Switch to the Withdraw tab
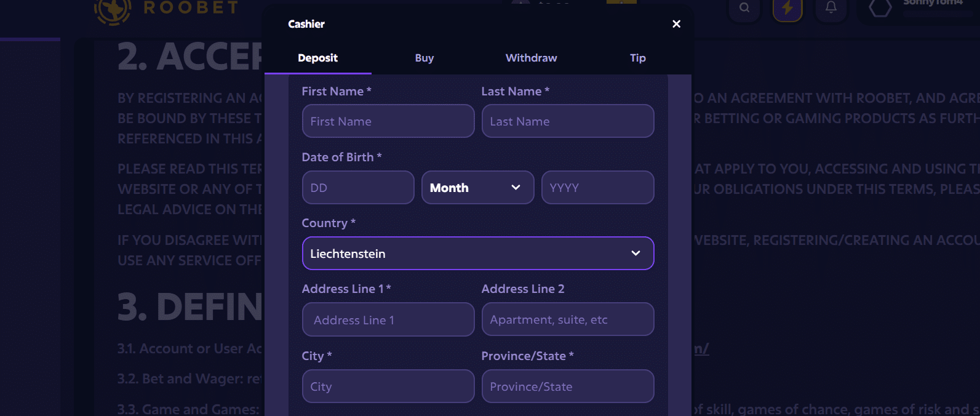Screen dimensions: 980x416 pos(531,58)
